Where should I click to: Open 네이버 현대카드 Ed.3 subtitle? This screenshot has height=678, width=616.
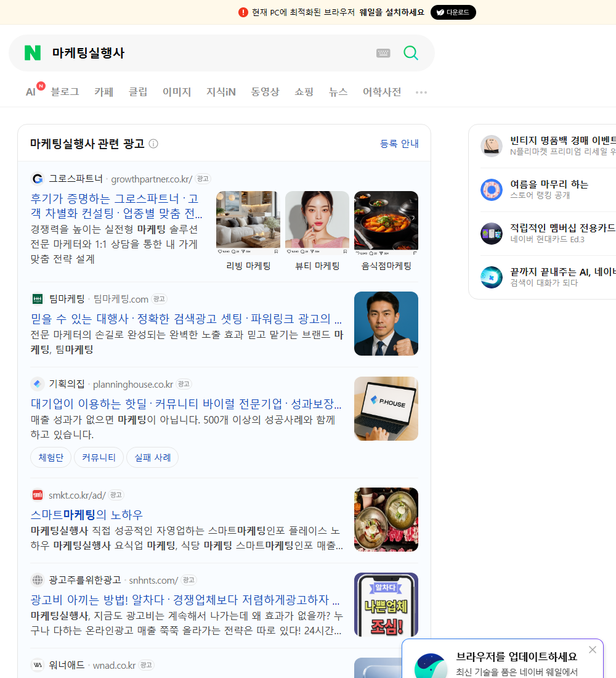click(547, 239)
